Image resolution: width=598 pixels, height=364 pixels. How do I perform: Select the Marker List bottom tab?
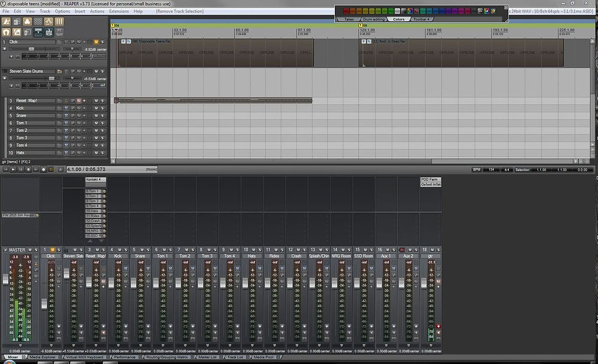click(x=207, y=357)
